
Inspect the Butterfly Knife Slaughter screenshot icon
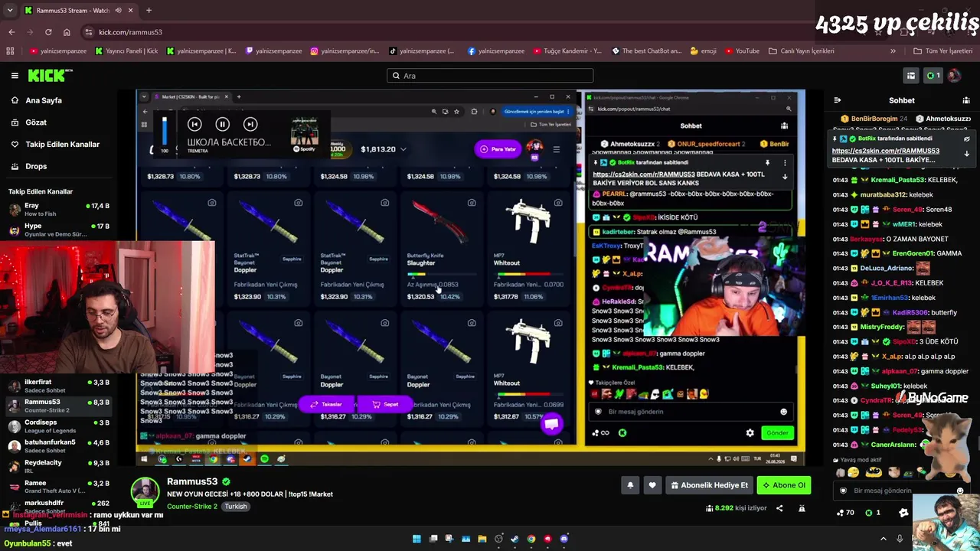[472, 203]
